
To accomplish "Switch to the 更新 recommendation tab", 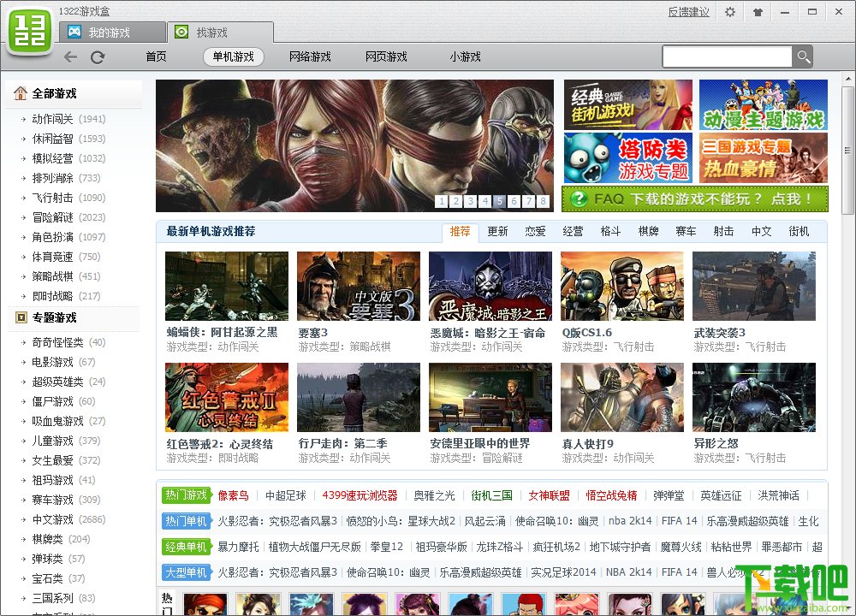I will point(497,231).
